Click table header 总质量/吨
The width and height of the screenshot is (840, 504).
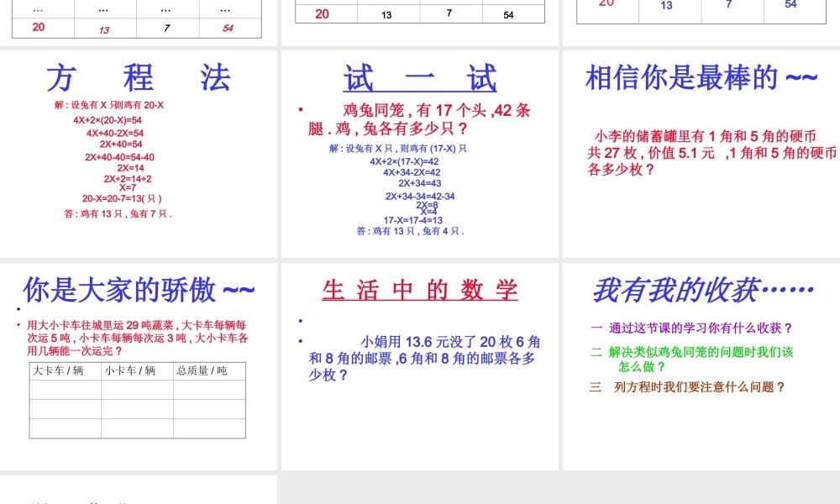[x=202, y=370]
